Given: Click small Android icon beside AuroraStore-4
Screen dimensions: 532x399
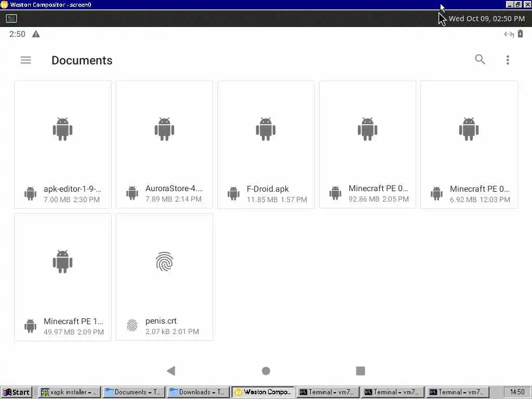Looking at the screenshot, I should click(132, 193).
